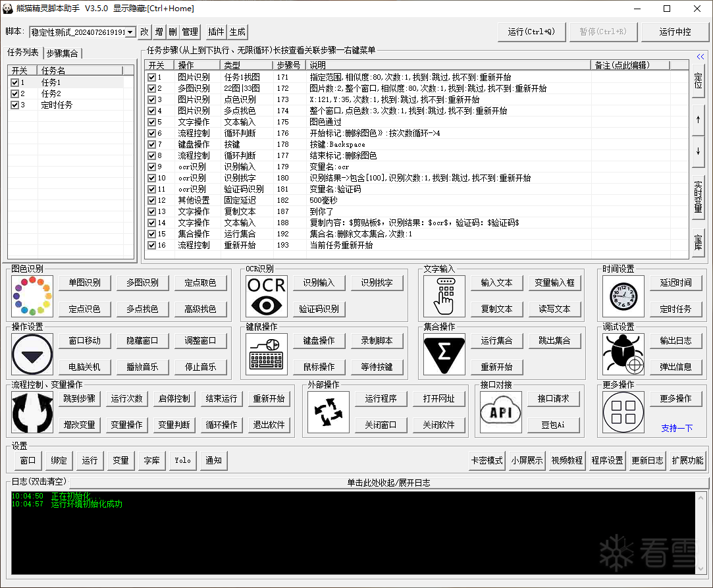Click the 验证码识别 button in OCR识别
The width and height of the screenshot is (713, 588).
click(319, 309)
